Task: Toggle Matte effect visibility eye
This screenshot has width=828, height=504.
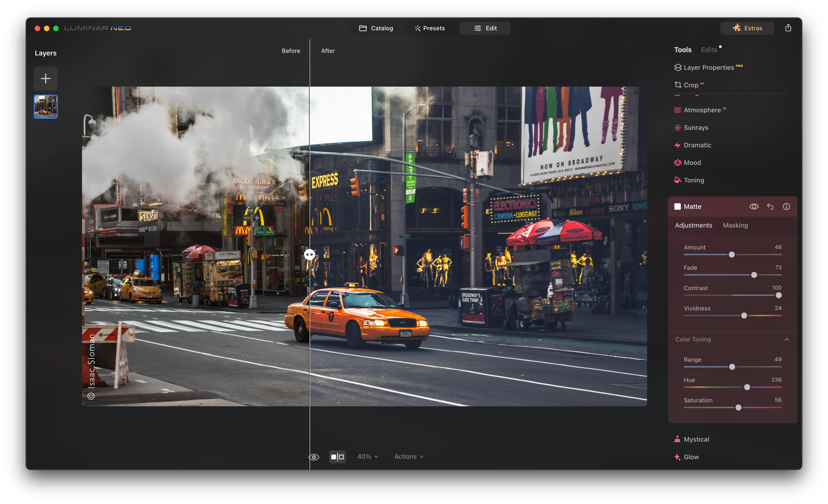Action: [754, 207]
